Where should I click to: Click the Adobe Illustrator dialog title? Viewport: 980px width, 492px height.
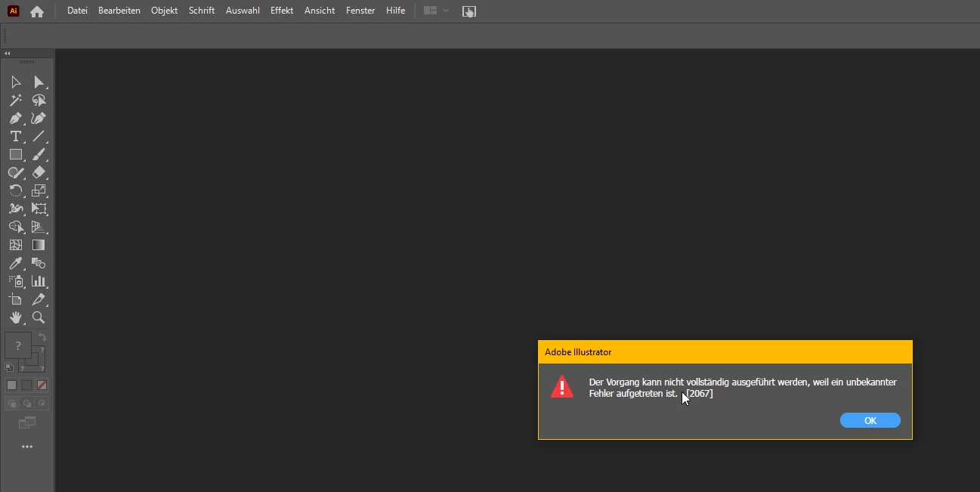(x=578, y=352)
